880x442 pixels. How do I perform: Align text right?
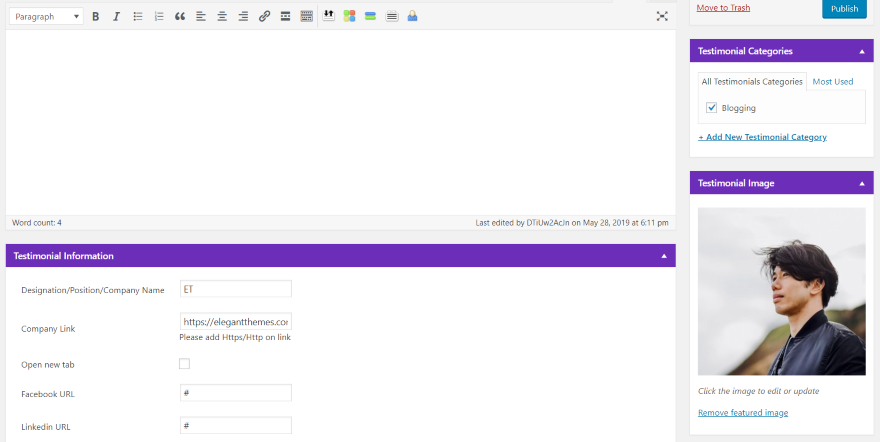pos(243,16)
